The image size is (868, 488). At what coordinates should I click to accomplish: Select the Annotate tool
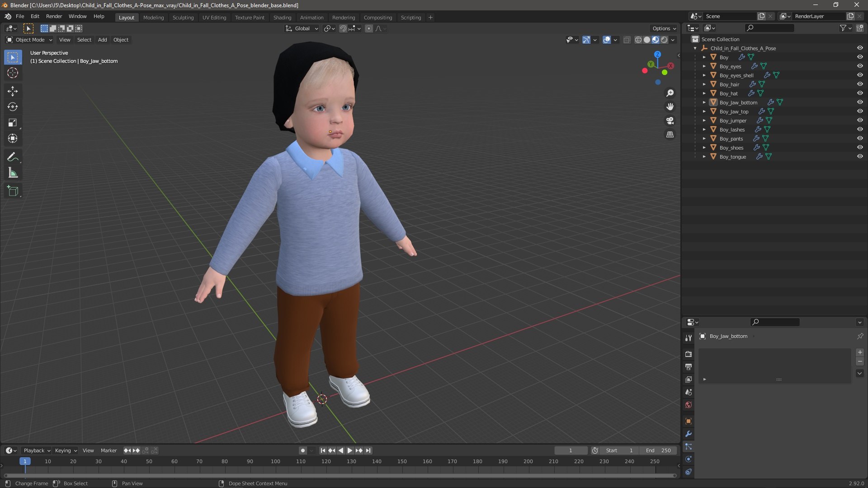click(13, 157)
